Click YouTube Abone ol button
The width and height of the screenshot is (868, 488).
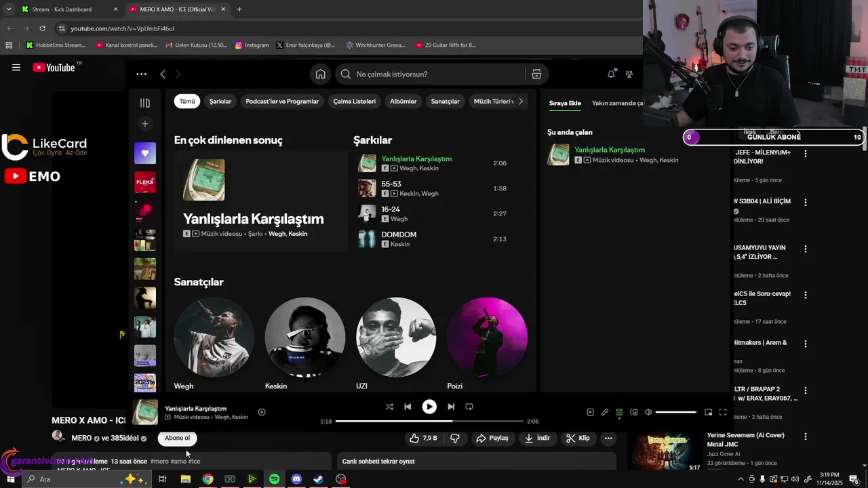tap(178, 438)
